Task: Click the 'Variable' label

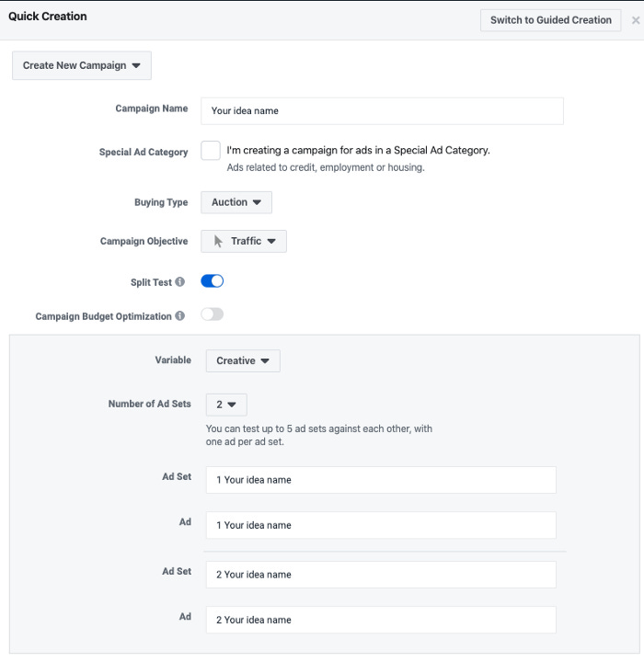Action: tap(173, 360)
